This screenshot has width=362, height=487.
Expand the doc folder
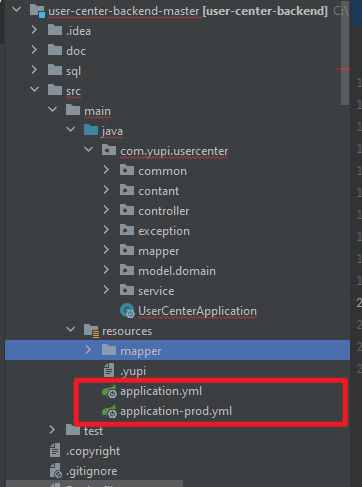[x=34, y=50]
